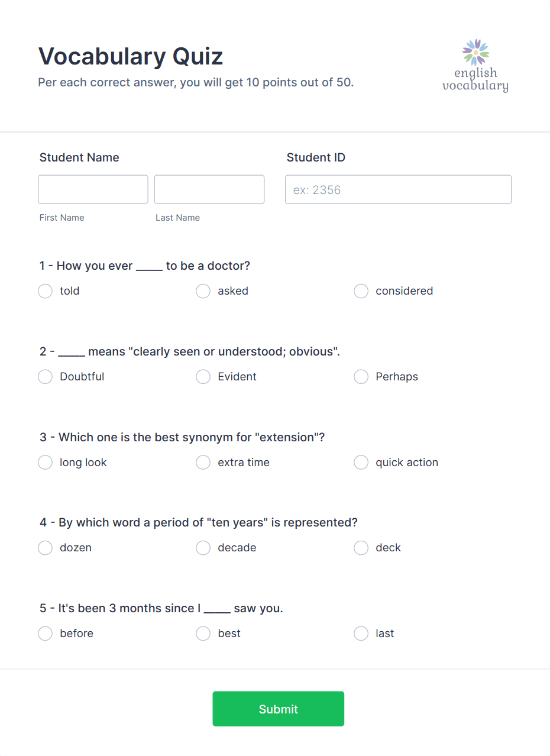
Task: Select "last" for question 5
Action: pos(361,633)
